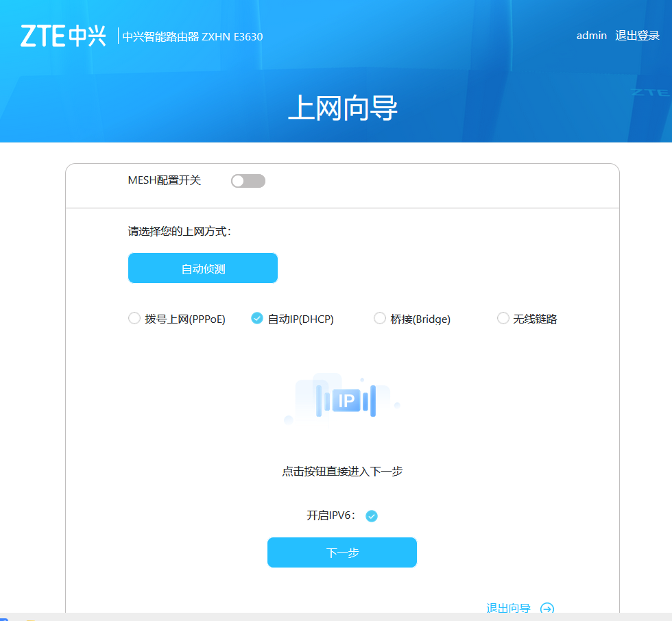Click the 上网向导 page title
The height and width of the screenshot is (621, 672).
coord(342,108)
